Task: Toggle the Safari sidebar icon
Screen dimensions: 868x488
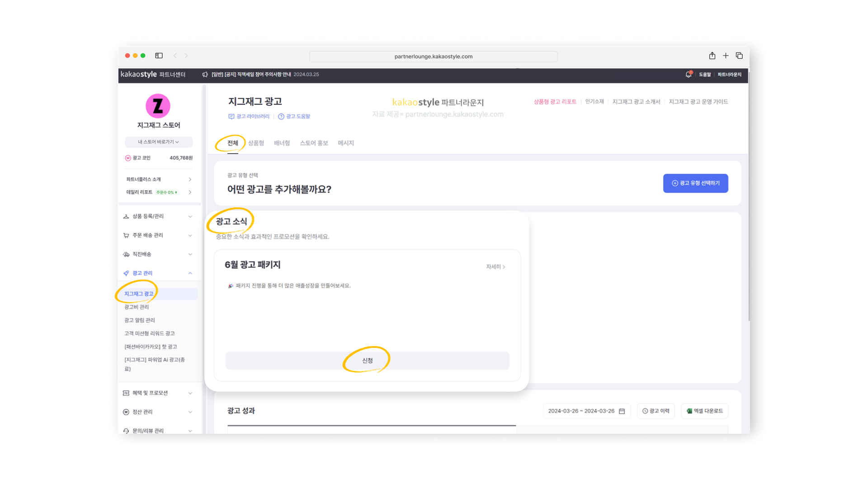Action: click(x=159, y=56)
